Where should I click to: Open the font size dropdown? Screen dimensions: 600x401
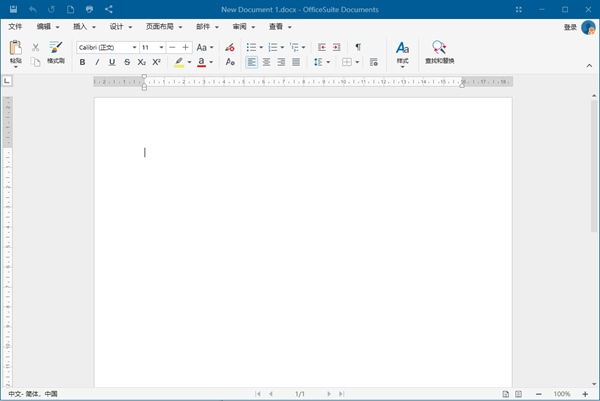(161, 47)
